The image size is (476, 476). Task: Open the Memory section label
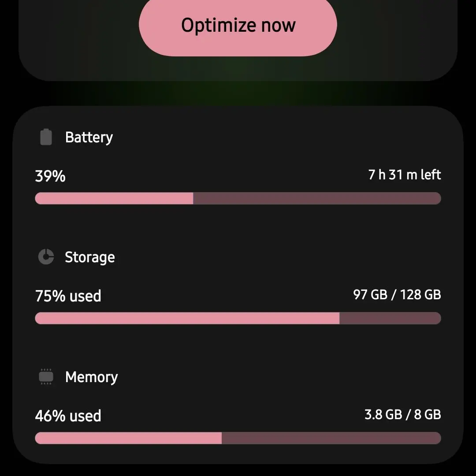pos(91,377)
